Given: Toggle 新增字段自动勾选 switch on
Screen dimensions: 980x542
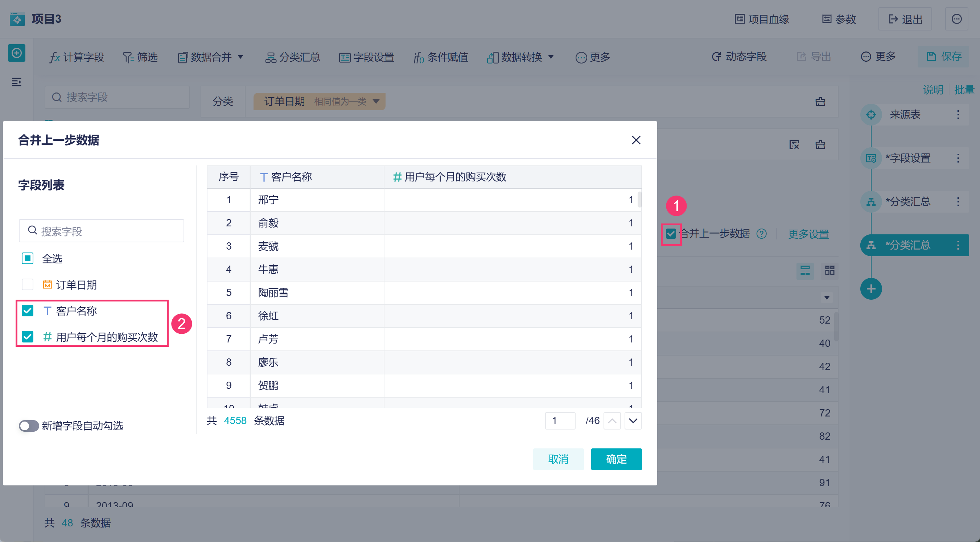Looking at the screenshot, I should (x=29, y=426).
